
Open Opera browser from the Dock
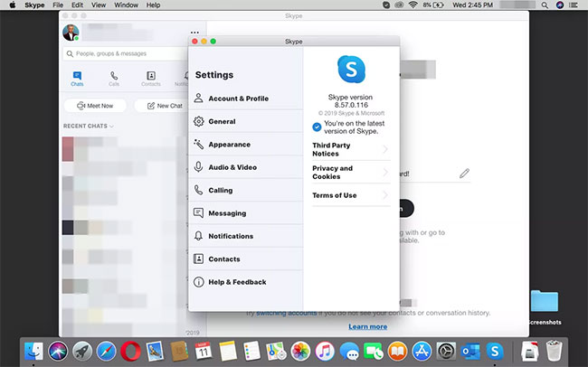[131, 352]
